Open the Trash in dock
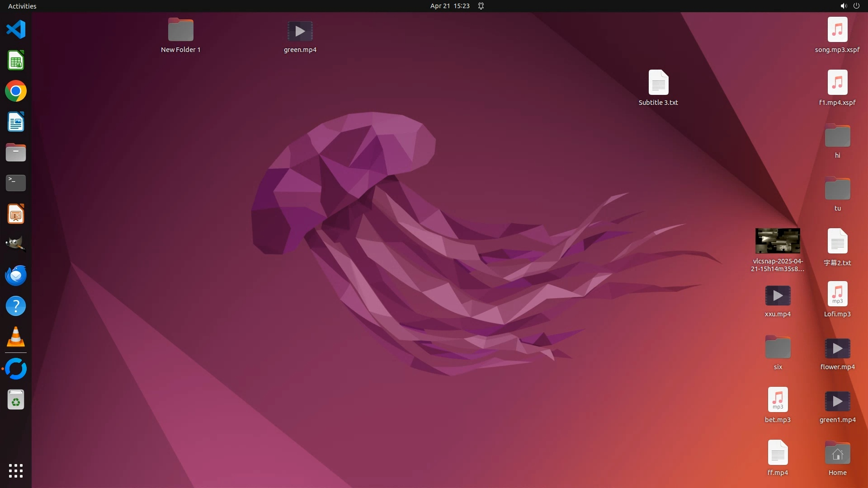The width and height of the screenshot is (868, 488). [x=16, y=400]
